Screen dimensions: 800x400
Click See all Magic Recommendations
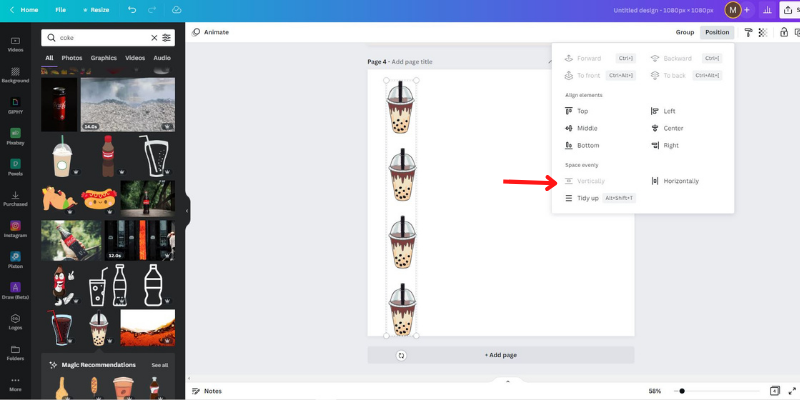pos(159,365)
